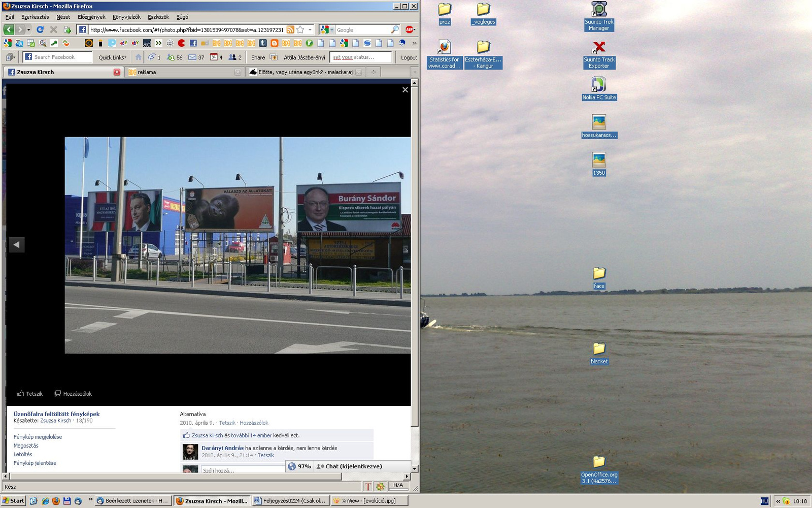Stop loading with the X toolbar icon

pyautogui.click(x=53, y=30)
